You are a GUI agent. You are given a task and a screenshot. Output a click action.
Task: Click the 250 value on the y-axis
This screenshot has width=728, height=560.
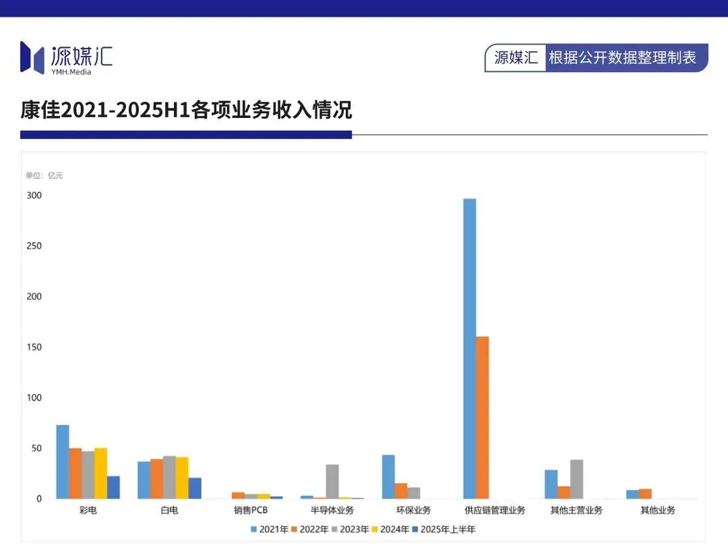(x=34, y=246)
